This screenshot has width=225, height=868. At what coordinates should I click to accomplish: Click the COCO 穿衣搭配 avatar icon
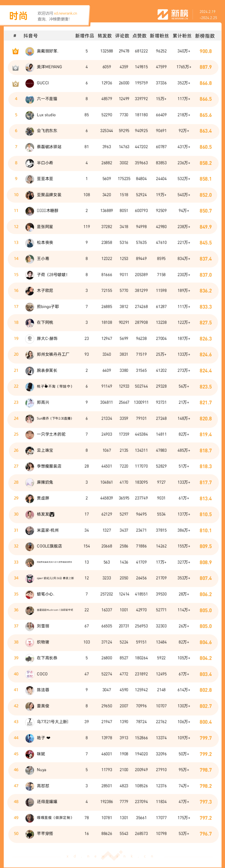point(30,674)
